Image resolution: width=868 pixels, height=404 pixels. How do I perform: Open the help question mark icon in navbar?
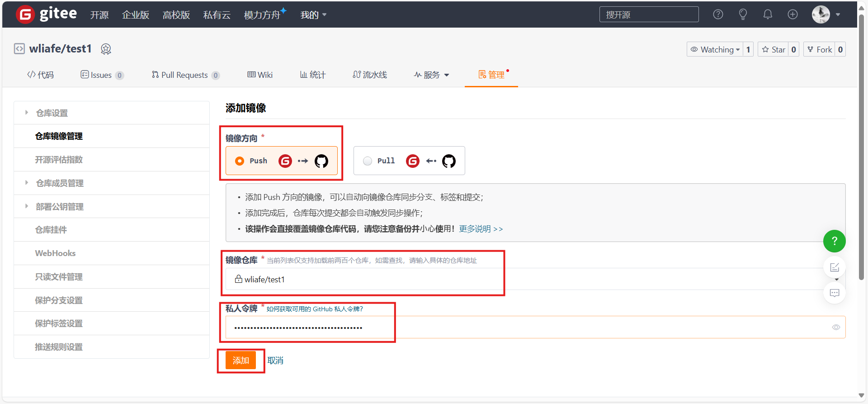[x=718, y=14]
